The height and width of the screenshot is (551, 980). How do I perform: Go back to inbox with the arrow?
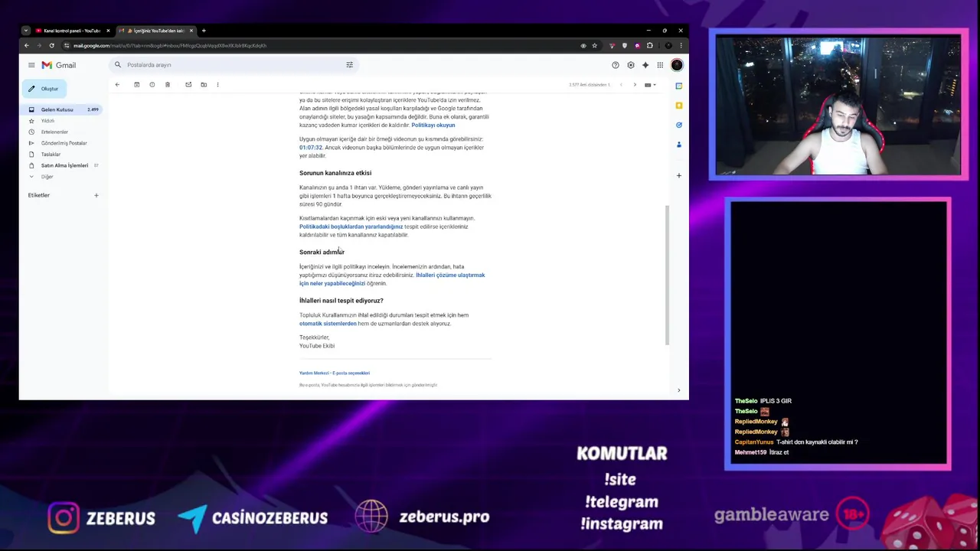pyautogui.click(x=117, y=84)
